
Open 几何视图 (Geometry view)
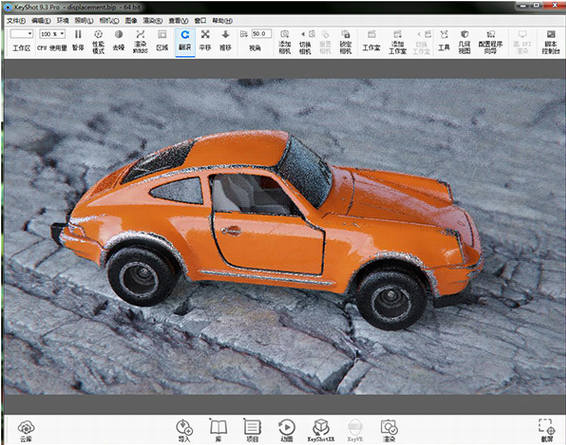[x=464, y=42]
